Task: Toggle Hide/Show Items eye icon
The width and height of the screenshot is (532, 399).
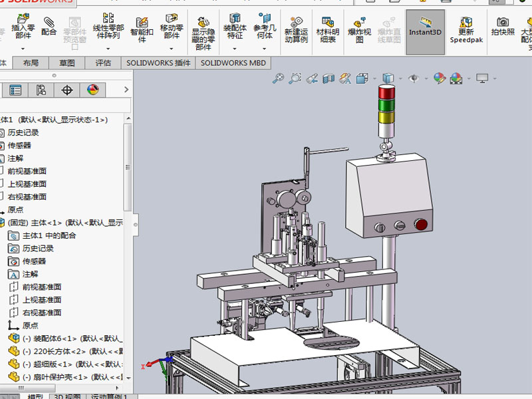Action: pyautogui.click(x=412, y=78)
